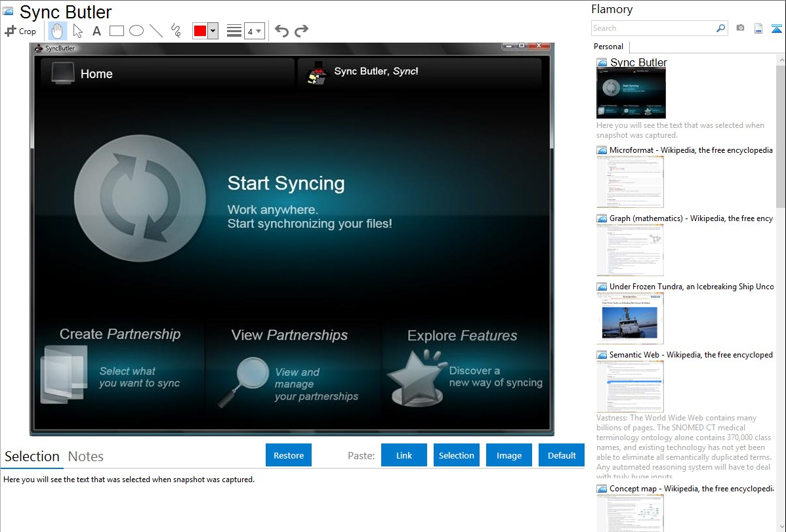
Task: Undo the last annotation
Action: click(281, 31)
